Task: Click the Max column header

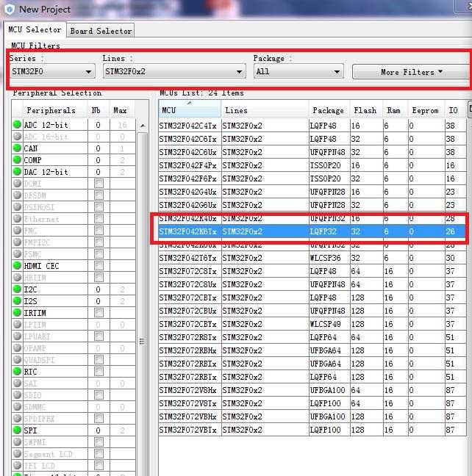Action: tap(122, 110)
